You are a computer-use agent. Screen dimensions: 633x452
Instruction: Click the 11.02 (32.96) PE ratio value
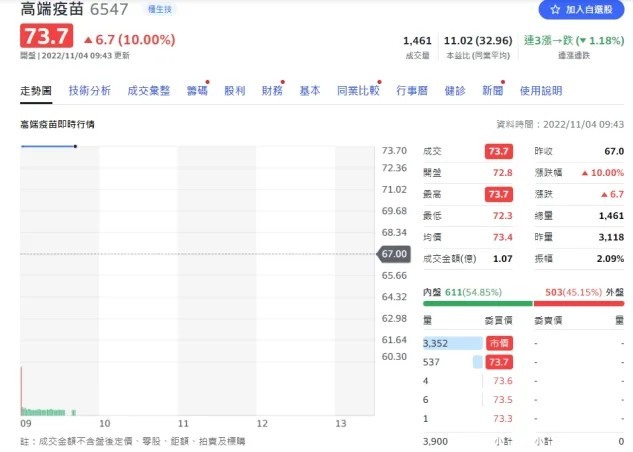coord(478,40)
